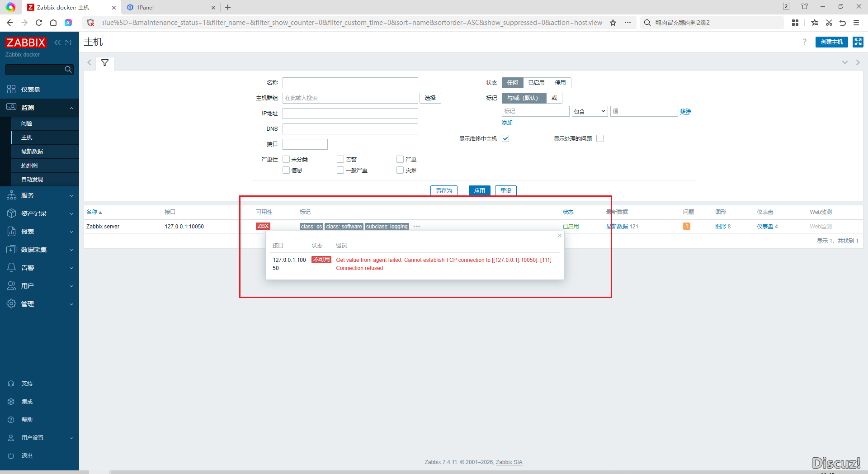This screenshot has width=868, height=474.
Task: Open 拓扑图 in the sidebar
Action: [29, 165]
